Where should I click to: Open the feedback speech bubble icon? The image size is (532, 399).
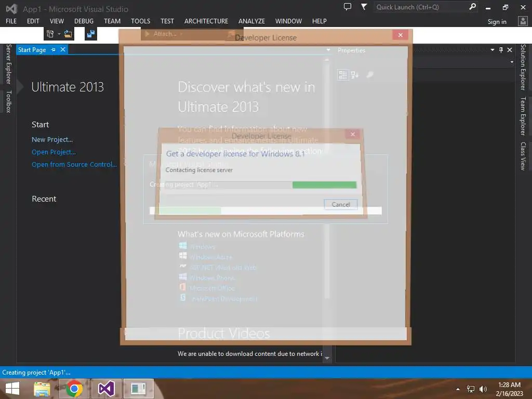click(348, 6)
